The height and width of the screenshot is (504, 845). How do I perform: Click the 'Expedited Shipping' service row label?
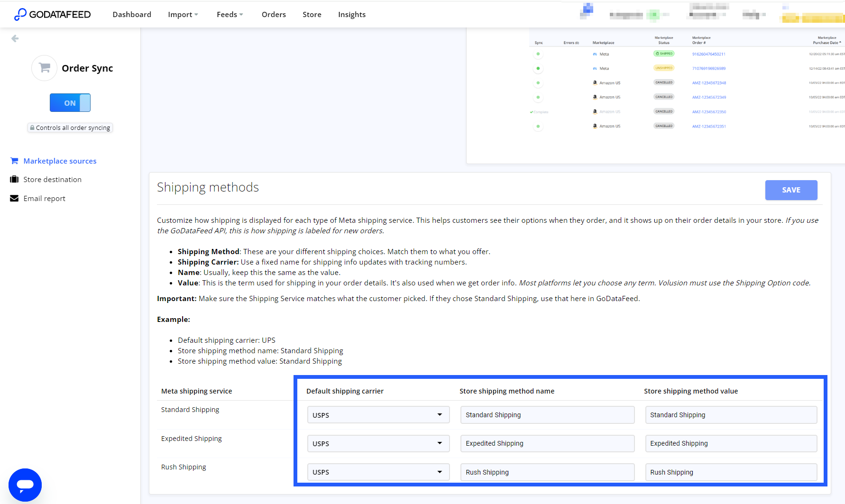click(x=191, y=439)
